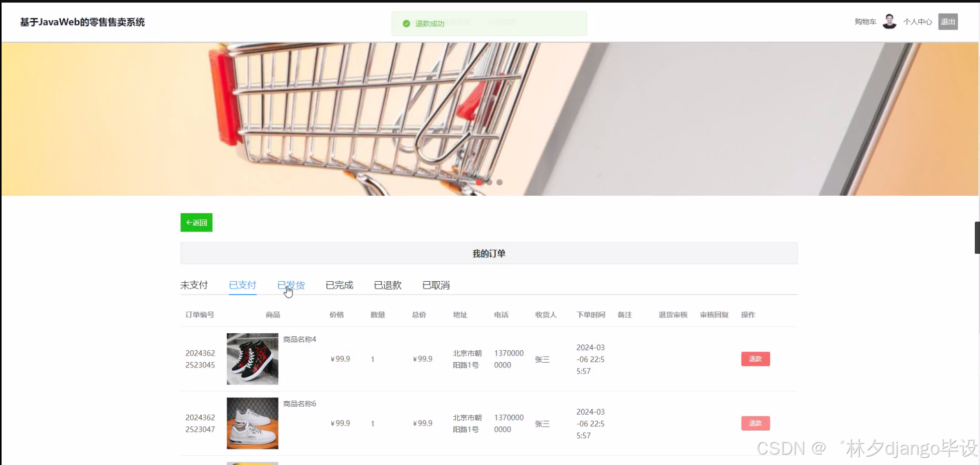Click the site title 基于JavaWeb的零售售卖系统

coord(82,22)
